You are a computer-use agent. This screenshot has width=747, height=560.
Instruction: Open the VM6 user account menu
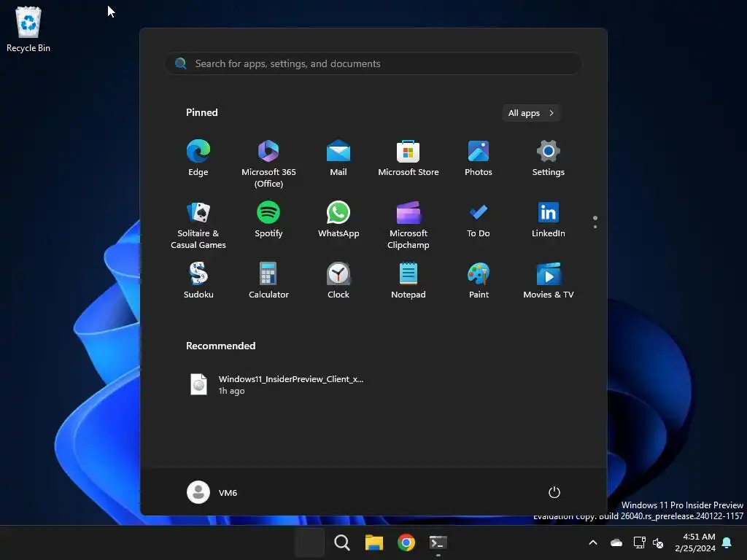pos(212,492)
